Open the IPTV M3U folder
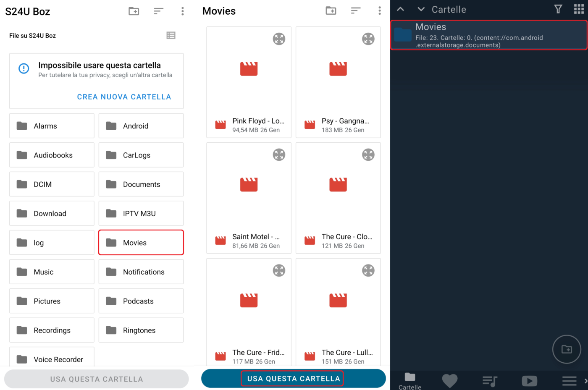588x390 pixels. click(141, 213)
